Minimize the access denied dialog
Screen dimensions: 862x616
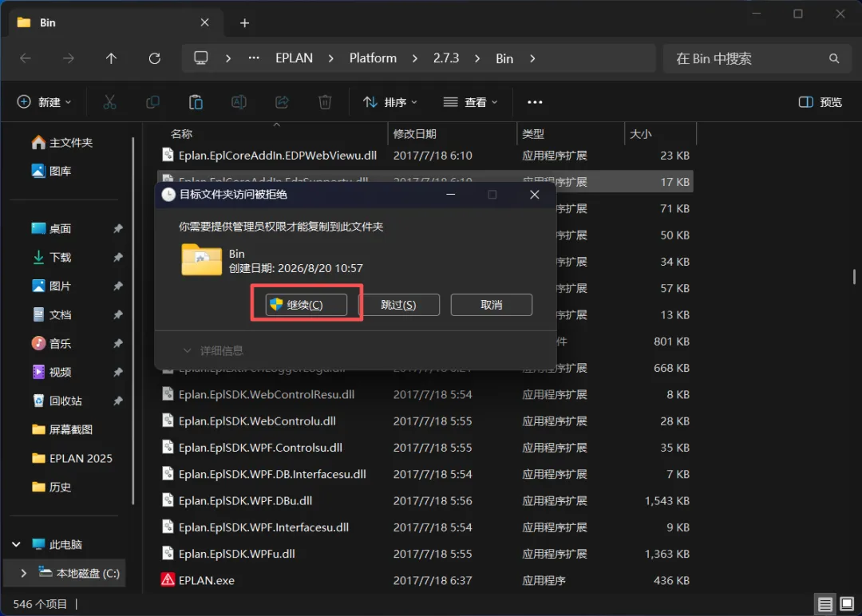(450, 195)
